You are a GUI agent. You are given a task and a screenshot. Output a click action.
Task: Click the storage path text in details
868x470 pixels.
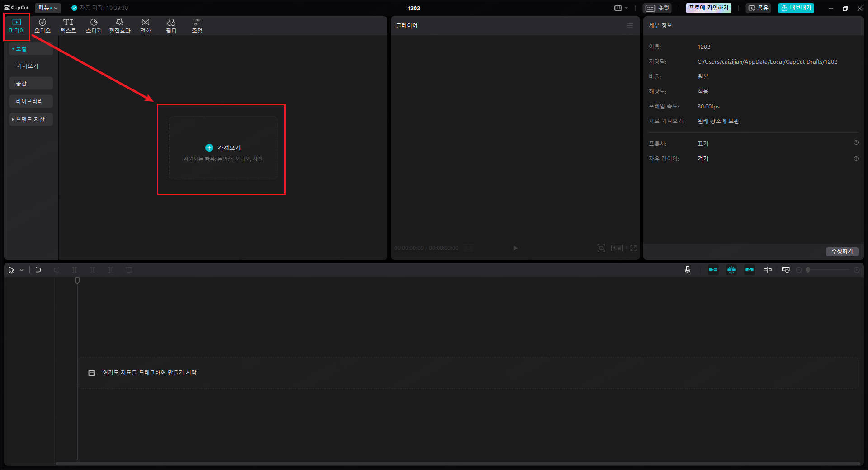pos(767,62)
